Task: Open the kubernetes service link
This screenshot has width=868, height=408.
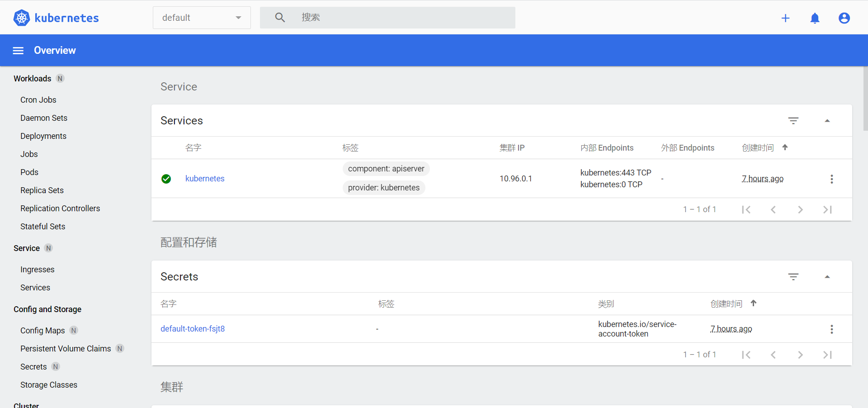Action: tap(205, 179)
